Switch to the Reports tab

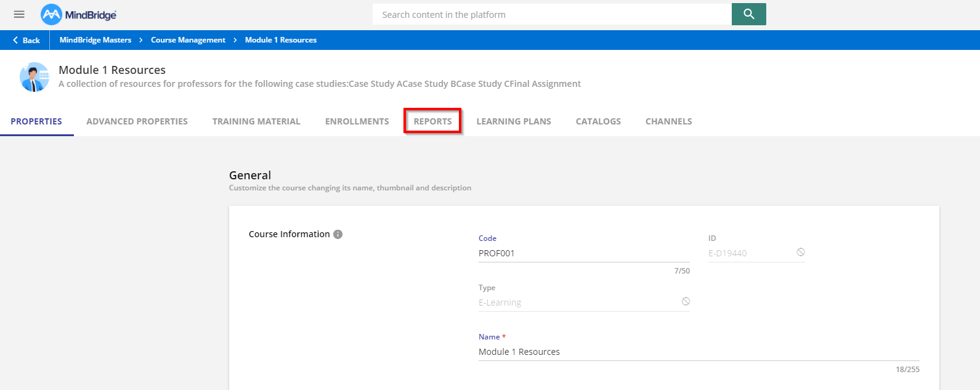[x=432, y=121]
